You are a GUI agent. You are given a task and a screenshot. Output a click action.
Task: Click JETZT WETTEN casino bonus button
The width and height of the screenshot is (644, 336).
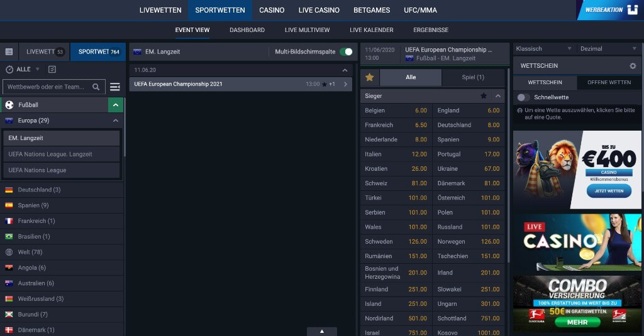click(609, 191)
